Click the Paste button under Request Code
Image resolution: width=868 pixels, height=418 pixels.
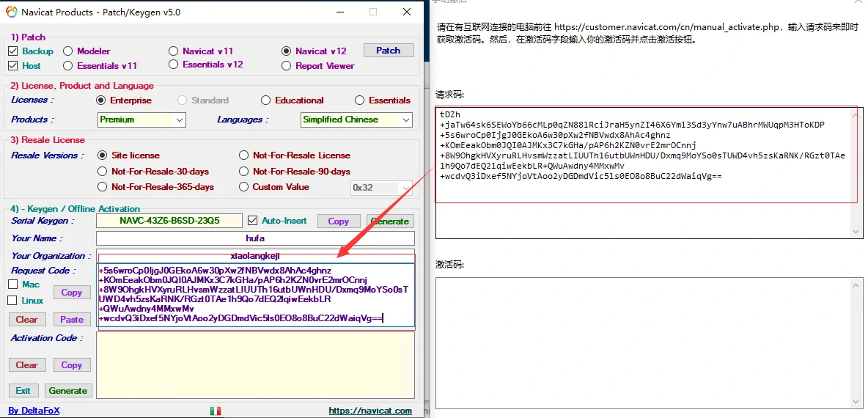[x=71, y=320]
